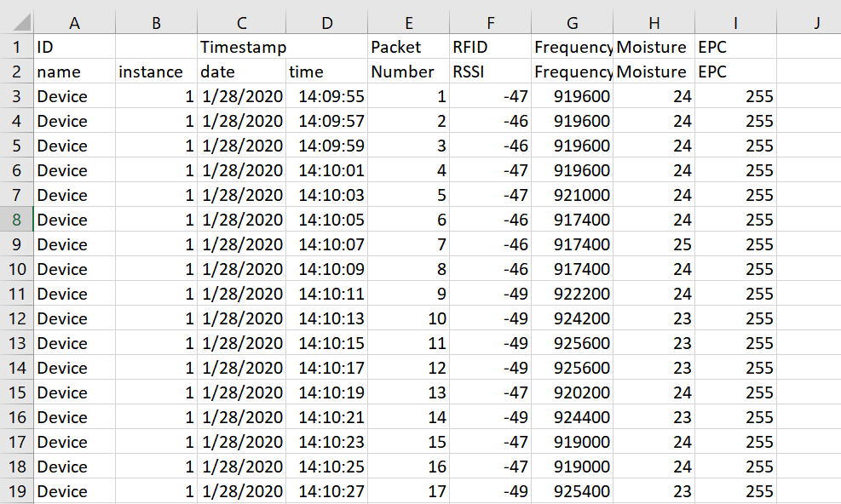Click the 'Timestamp' header cell
The image size is (841, 504).
click(241, 47)
